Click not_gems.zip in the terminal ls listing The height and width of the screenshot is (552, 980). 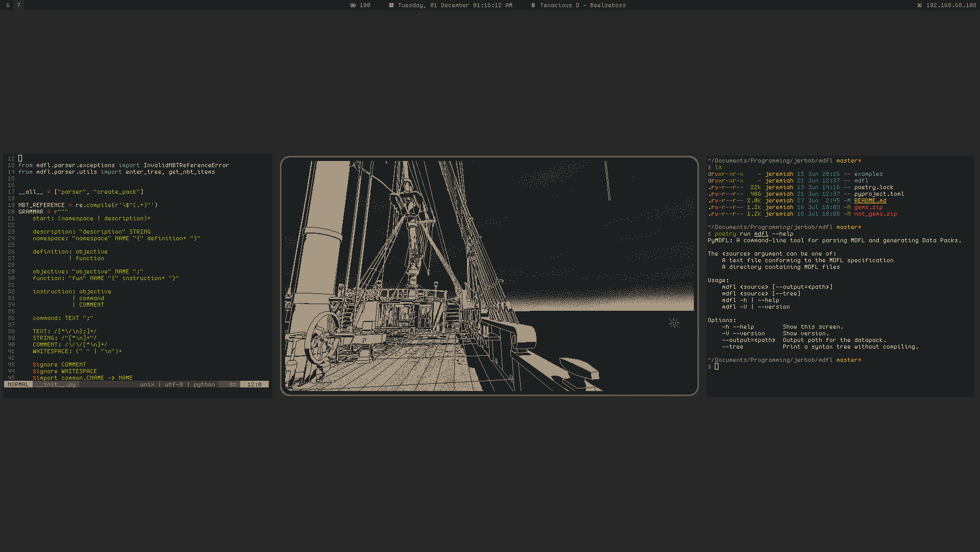coord(875,214)
